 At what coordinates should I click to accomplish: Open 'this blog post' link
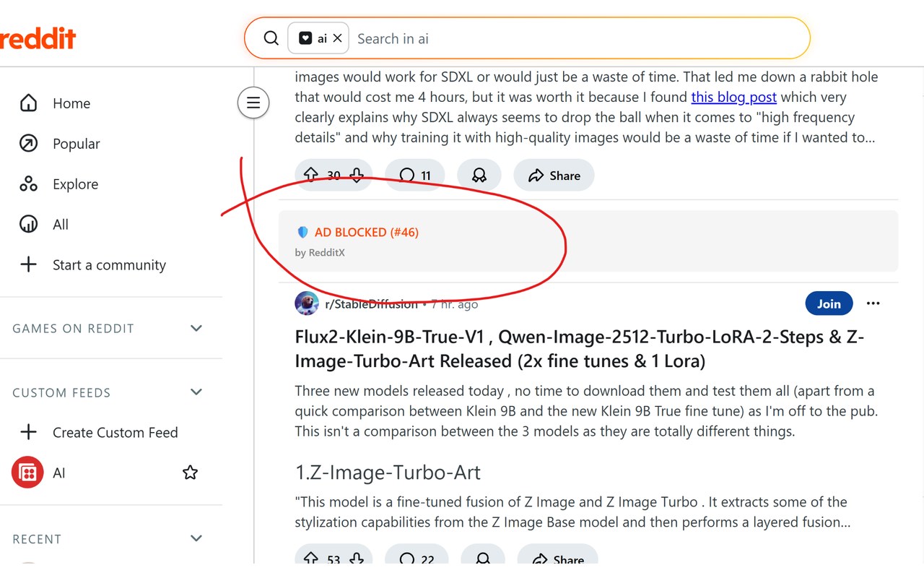pos(733,97)
